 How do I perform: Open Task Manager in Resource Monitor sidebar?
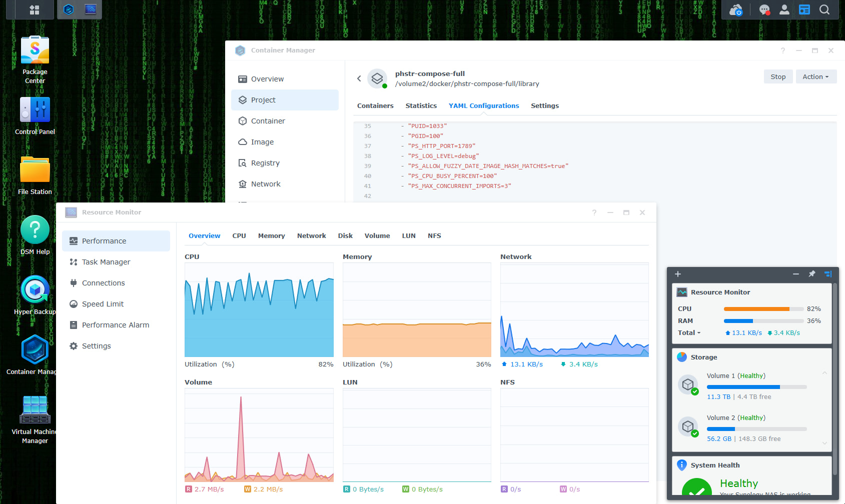(x=106, y=262)
